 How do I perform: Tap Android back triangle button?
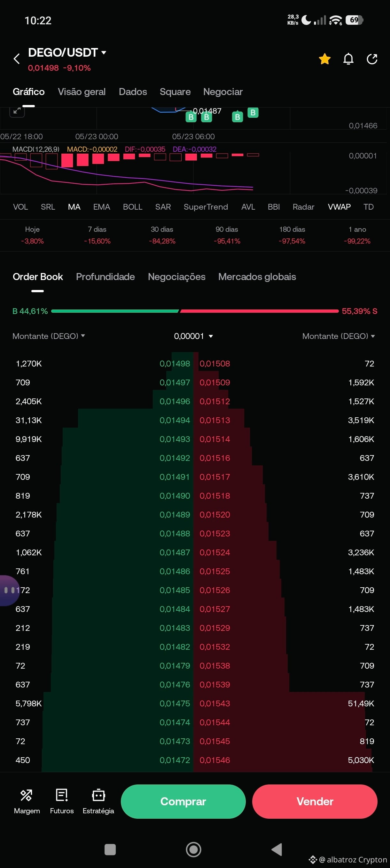pos(277,849)
